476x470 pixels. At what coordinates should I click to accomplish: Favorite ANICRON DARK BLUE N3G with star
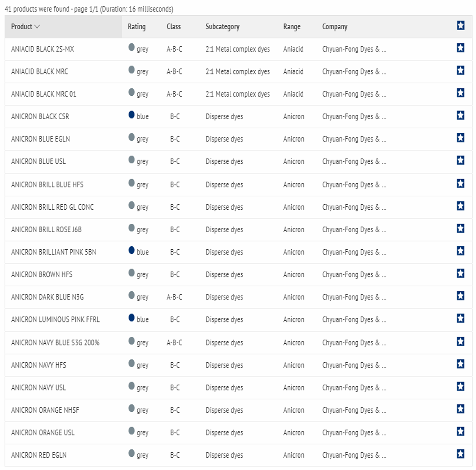pos(460,296)
